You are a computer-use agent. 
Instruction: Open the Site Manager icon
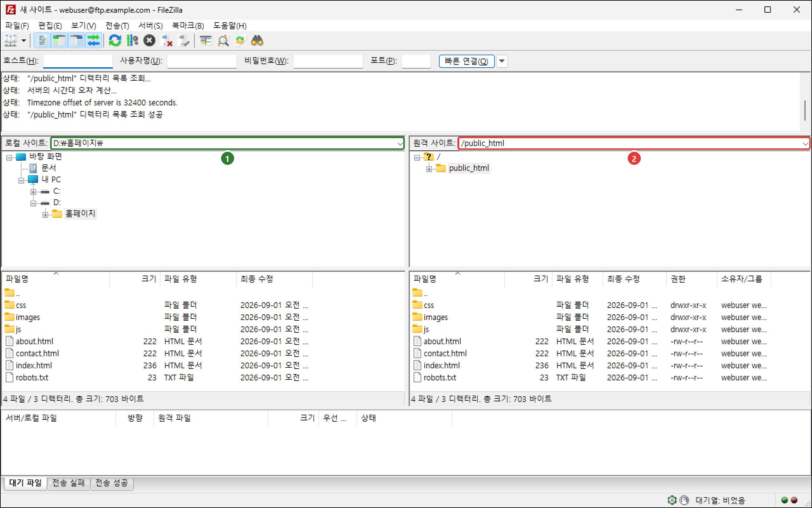tap(10, 41)
